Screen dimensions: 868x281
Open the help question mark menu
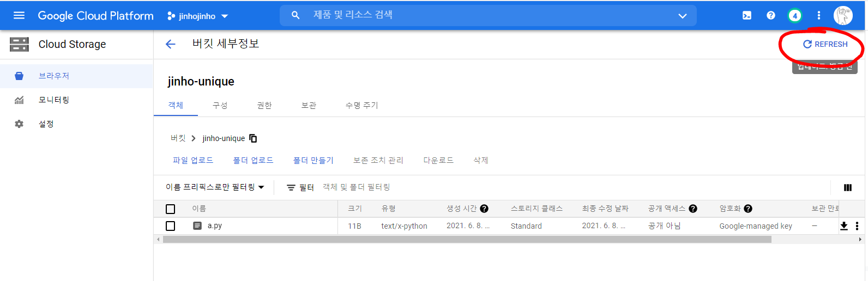[x=770, y=15]
